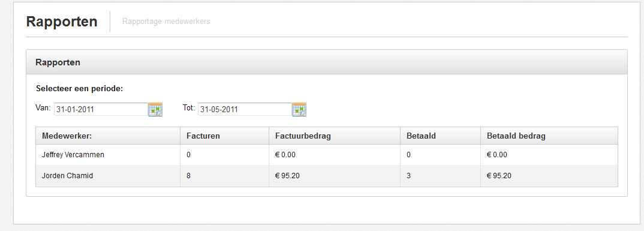The width and height of the screenshot is (644, 231).
Task: Open the calendar picker for Van date
Action: tap(155, 109)
